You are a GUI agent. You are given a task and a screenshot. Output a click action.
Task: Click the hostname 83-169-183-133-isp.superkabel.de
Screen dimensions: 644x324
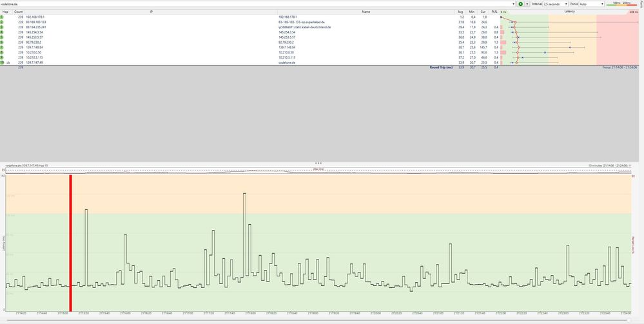302,22
